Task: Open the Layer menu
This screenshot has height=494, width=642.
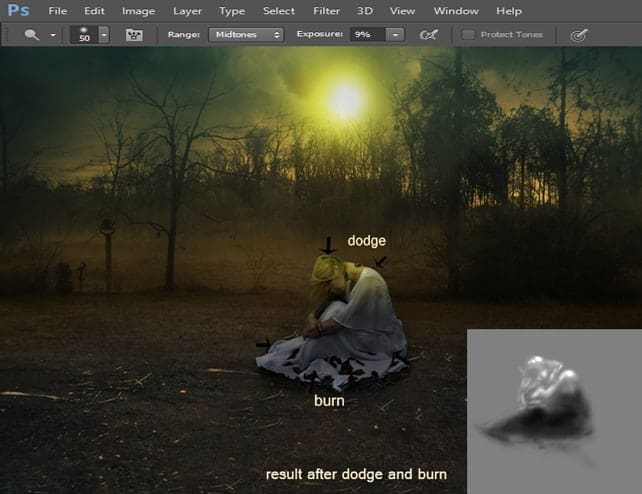Action: click(x=187, y=11)
